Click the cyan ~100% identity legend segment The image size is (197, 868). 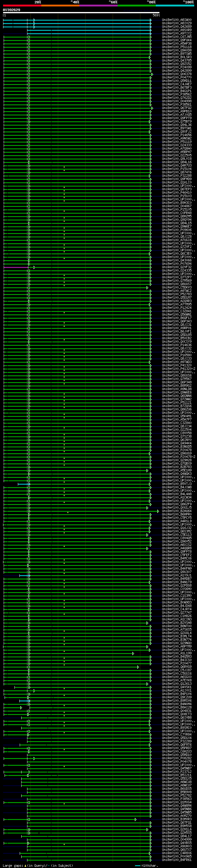(175, 6)
